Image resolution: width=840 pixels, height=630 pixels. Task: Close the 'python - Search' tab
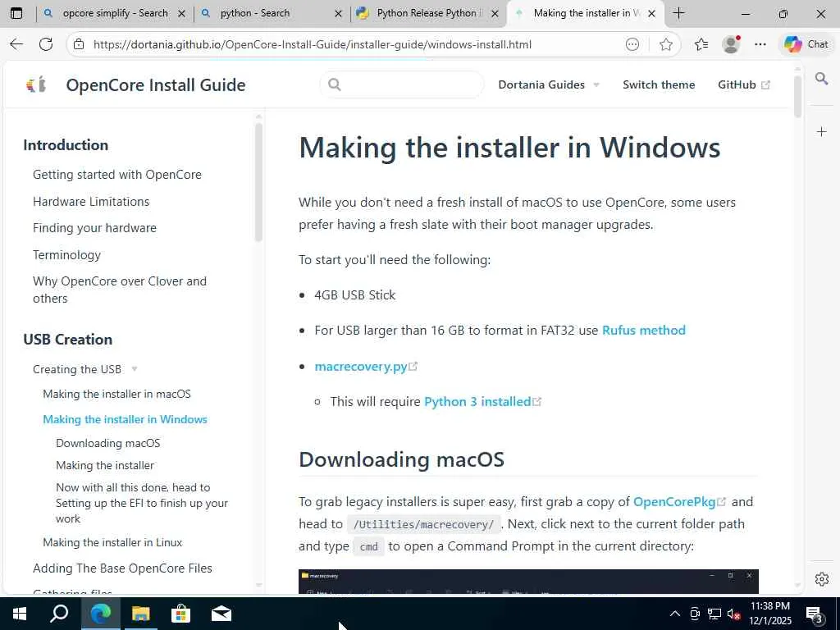[x=338, y=14]
